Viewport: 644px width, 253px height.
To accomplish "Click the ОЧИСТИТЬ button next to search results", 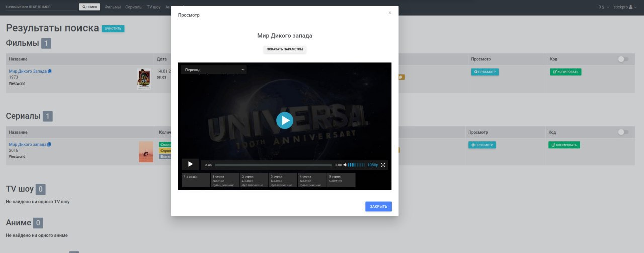I will tap(113, 29).
